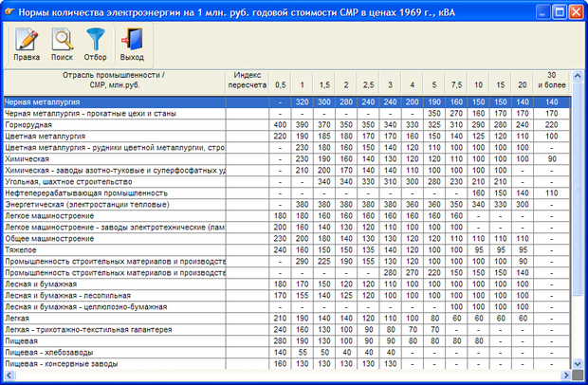Close the window with red X
The height and width of the screenshot is (385, 588).
coord(576,12)
